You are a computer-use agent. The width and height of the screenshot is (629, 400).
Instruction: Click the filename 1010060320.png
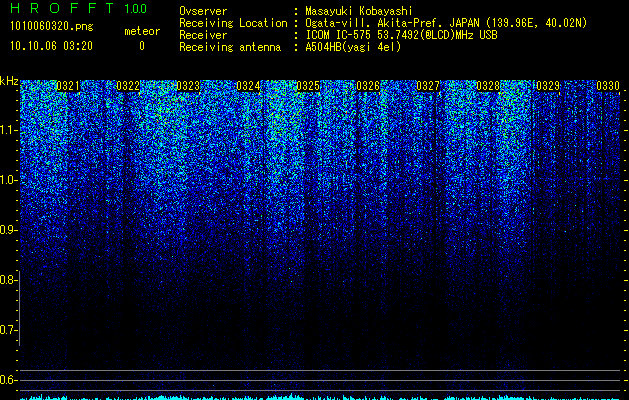point(52,26)
